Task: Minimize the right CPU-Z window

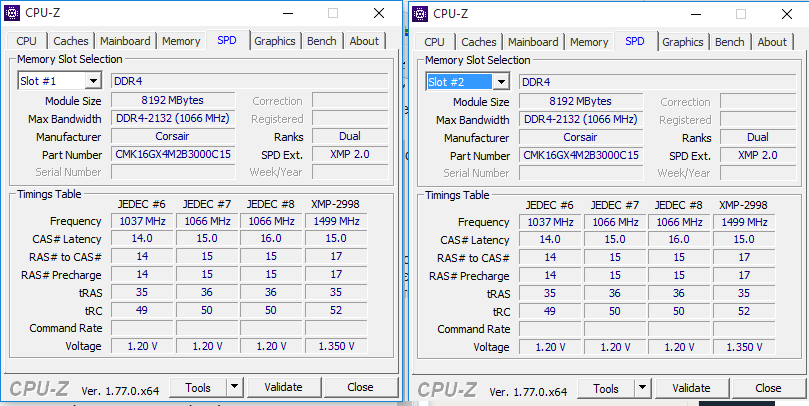Action: [x=695, y=14]
